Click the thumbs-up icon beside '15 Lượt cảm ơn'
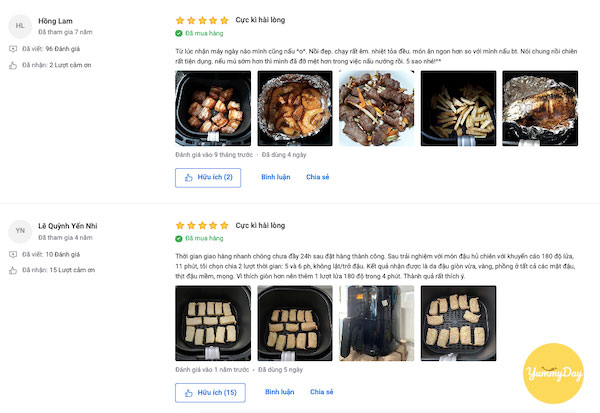The width and height of the screenshot is (600, 413). (13, 271)
